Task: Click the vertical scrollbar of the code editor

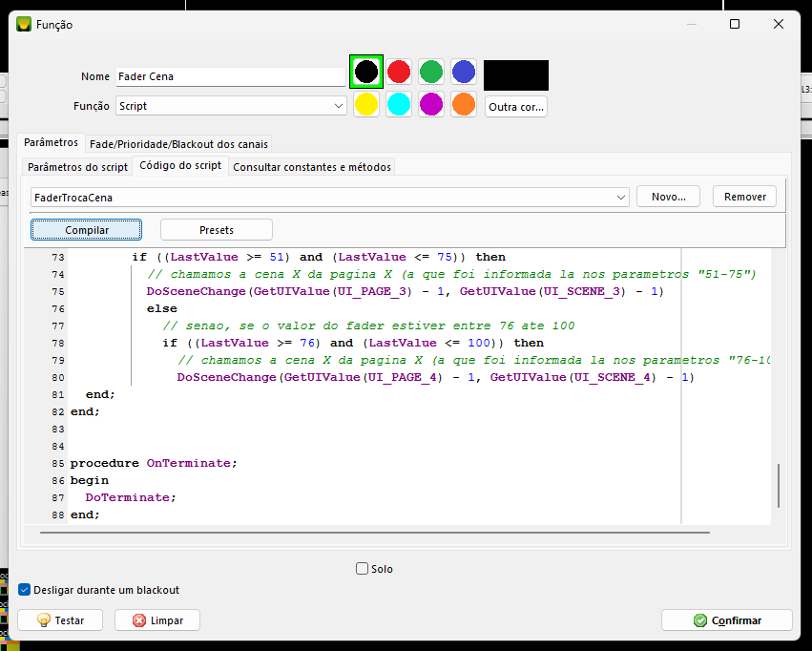Action: (x=780, y=486)
